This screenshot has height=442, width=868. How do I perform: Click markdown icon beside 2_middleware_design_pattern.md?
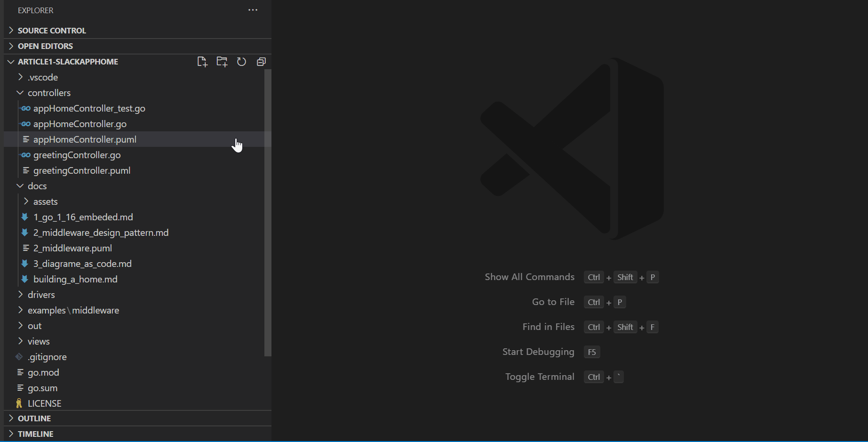(25, 233)
